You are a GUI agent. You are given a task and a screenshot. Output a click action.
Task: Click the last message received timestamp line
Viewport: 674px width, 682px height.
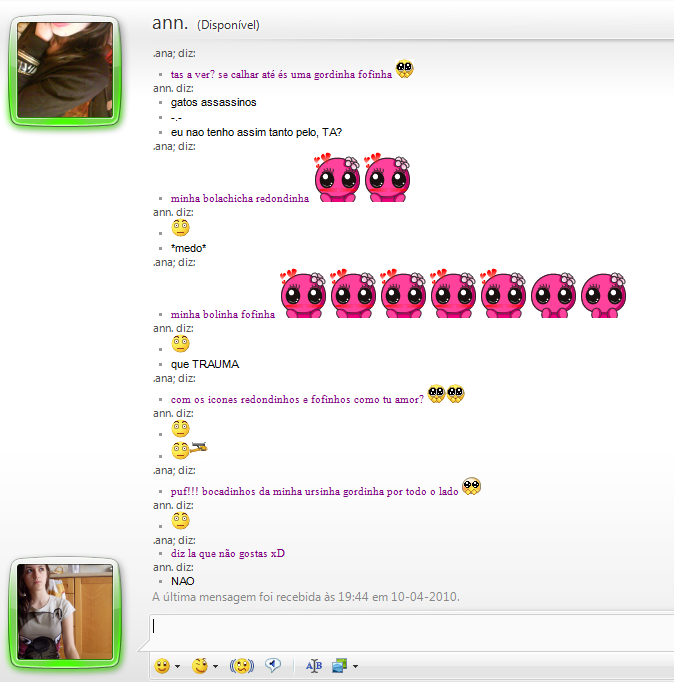click(306, 597)
